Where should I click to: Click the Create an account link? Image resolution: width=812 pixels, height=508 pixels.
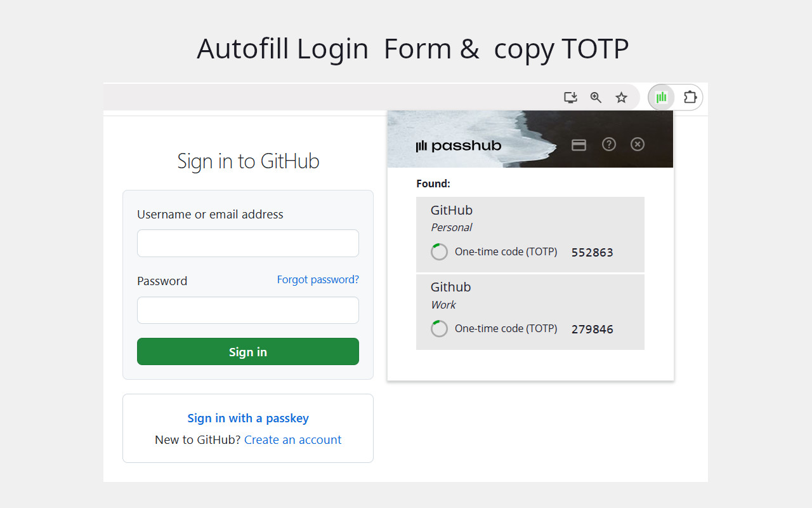click(x=292, y=439)
